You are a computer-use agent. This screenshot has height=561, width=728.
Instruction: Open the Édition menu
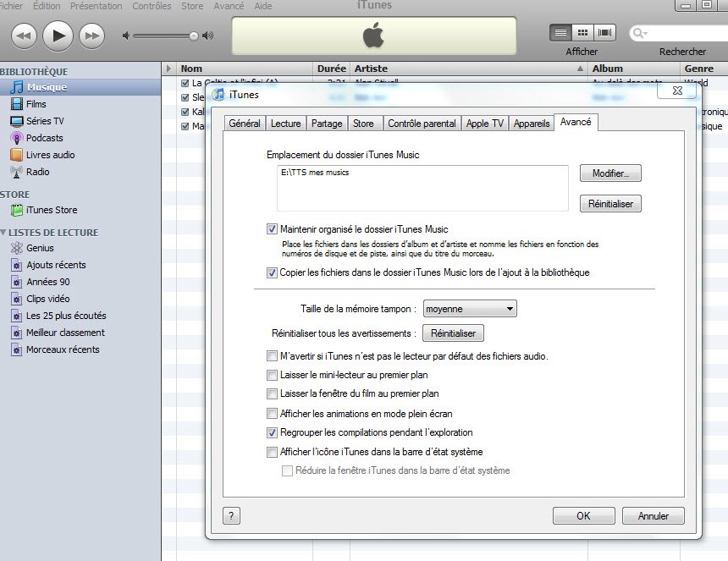(47, 6)
